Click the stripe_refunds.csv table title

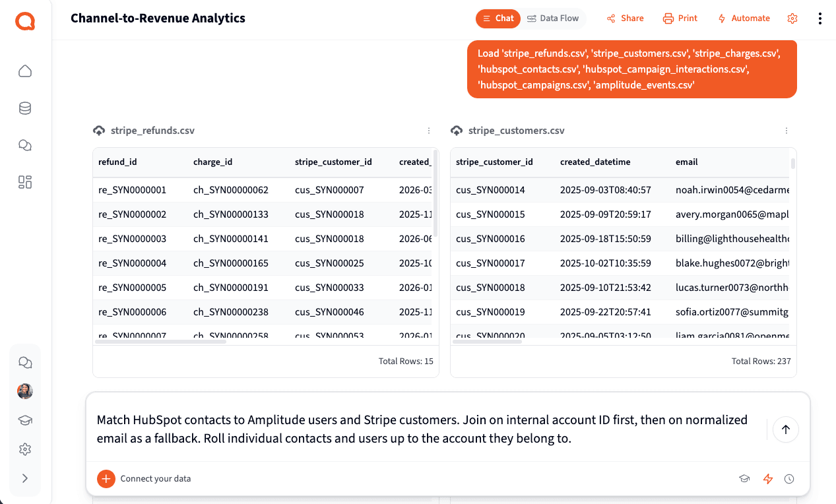point(152,131)
